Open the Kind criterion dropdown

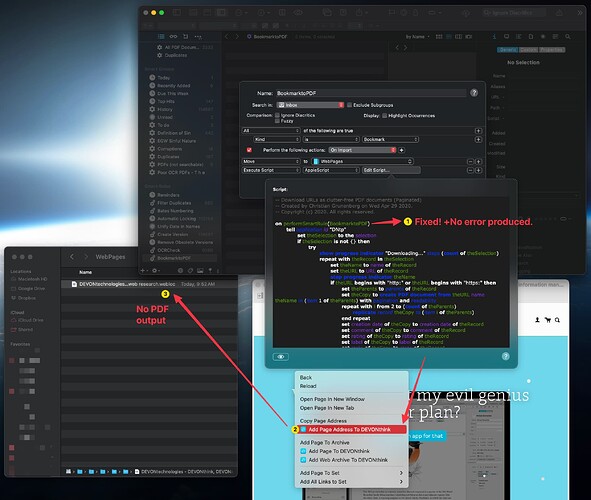(277, 139)
